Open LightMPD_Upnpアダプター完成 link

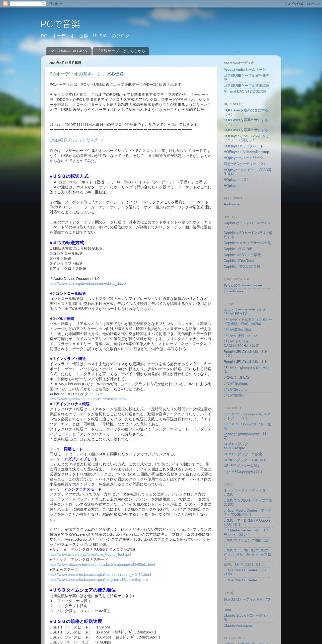[x=247, y=426]
